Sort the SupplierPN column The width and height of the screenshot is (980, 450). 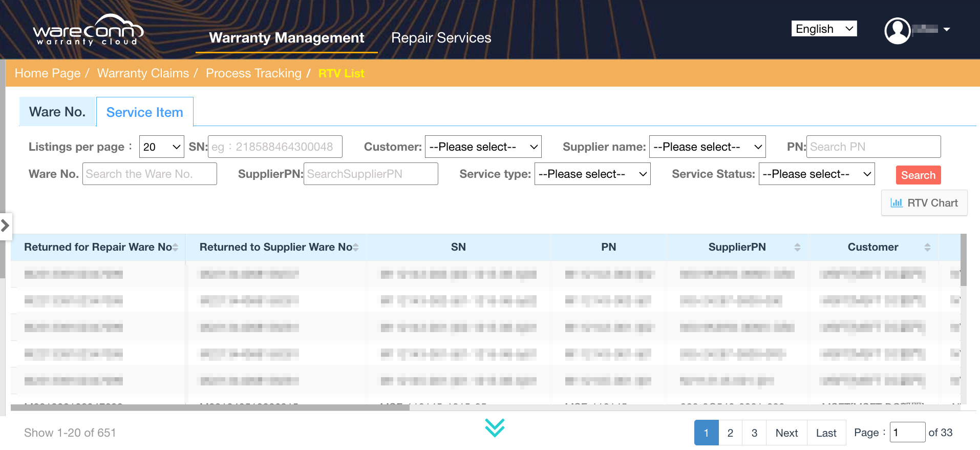[x=797, y=248]
